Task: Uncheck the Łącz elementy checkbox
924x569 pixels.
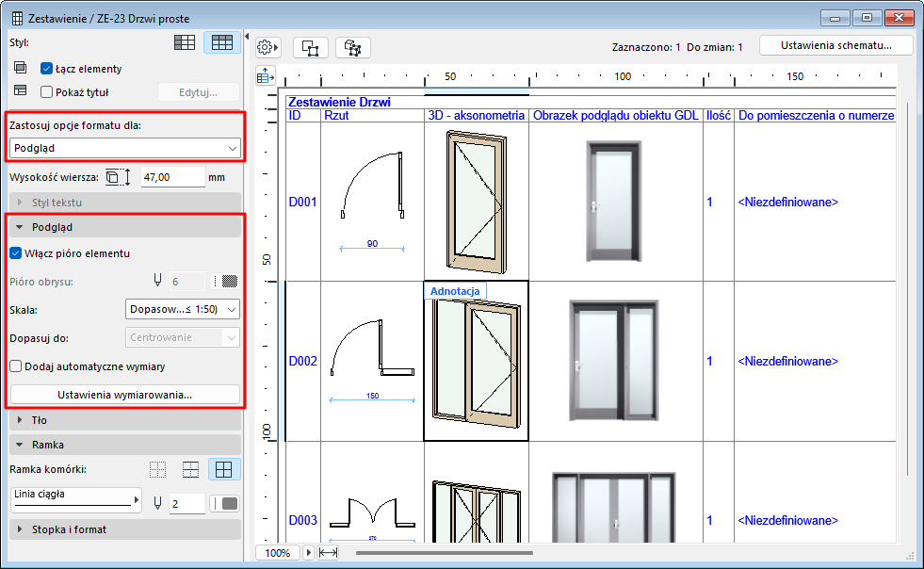Action: click(46, 69)
